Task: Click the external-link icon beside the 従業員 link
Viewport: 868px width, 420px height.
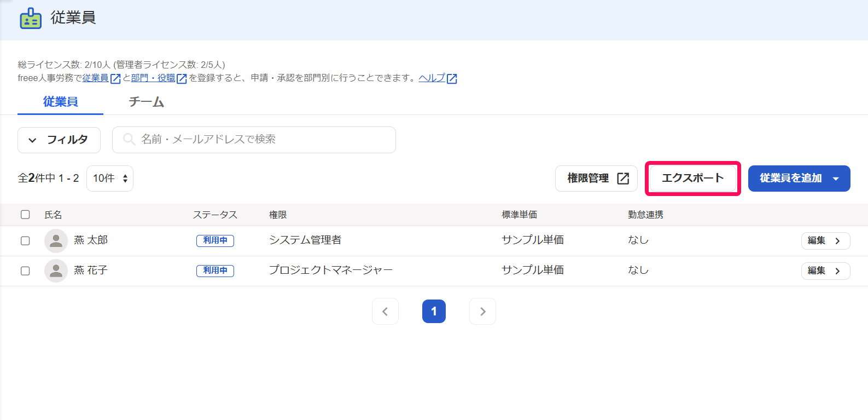Action: click(115, 79)
